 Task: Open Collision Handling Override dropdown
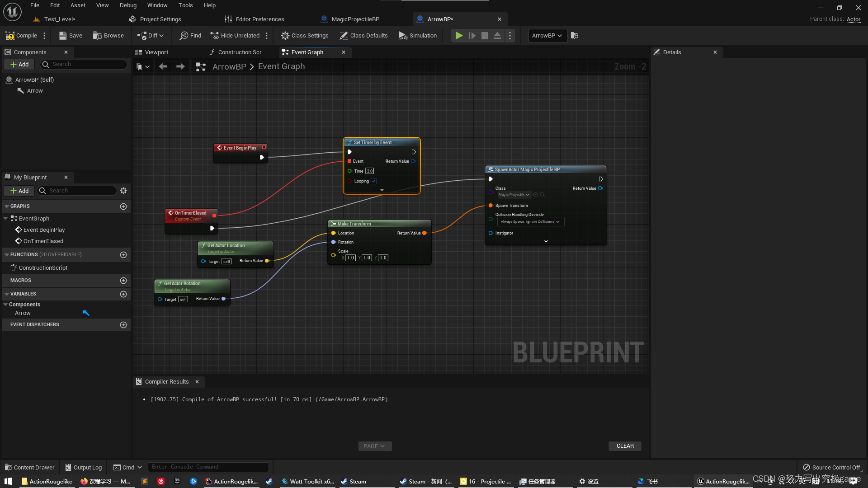pos(530,222)
